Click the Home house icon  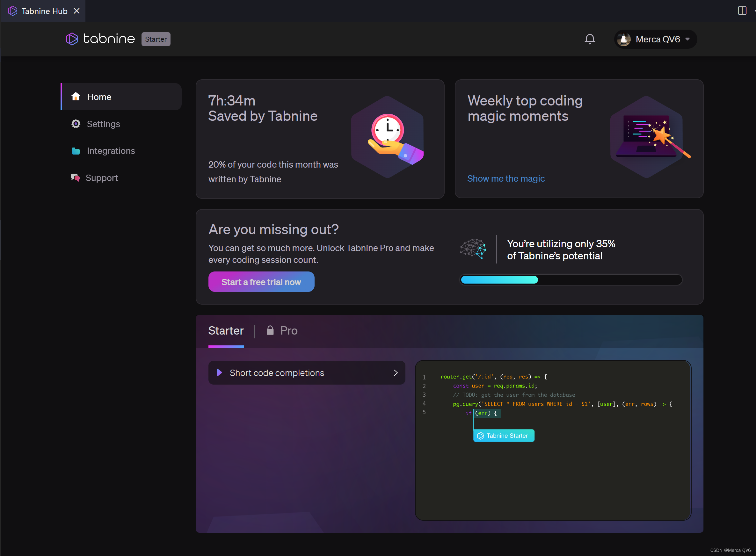coord(76,97)
